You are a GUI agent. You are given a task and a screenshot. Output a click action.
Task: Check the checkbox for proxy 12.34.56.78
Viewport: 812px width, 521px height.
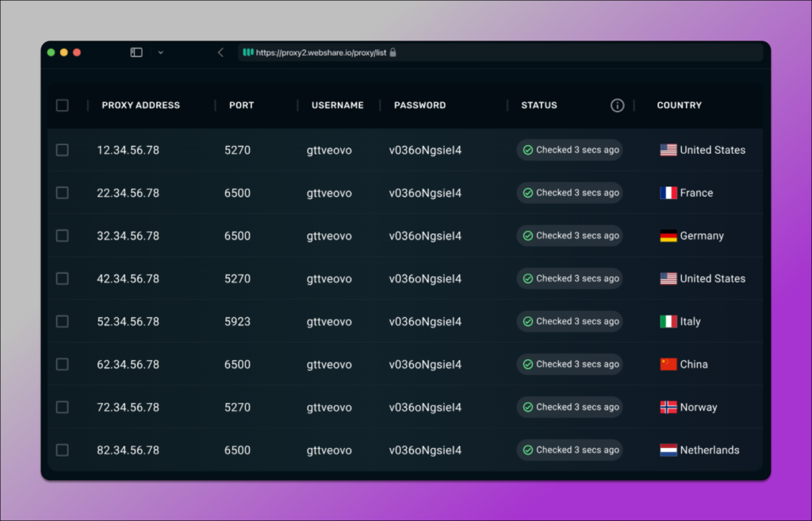(62, 150)
